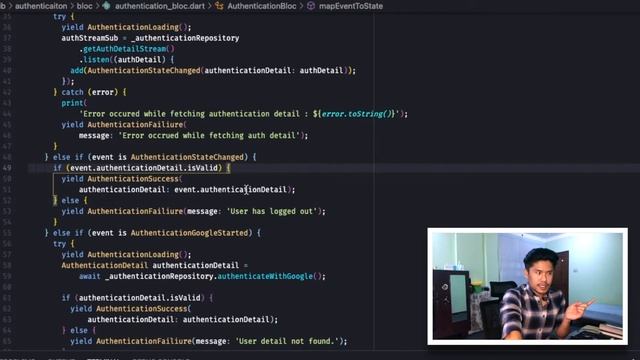Screen dimensions: 640x360
Task: Click the Dart file icon in breadcrumbs
Action: pyautogui.click(x=107, y=6)
